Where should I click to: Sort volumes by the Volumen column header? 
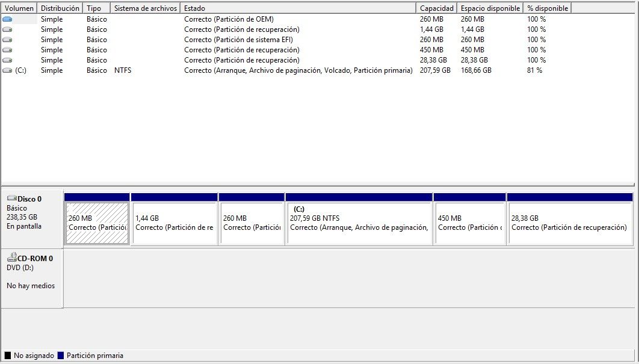[x=19, y=8]
